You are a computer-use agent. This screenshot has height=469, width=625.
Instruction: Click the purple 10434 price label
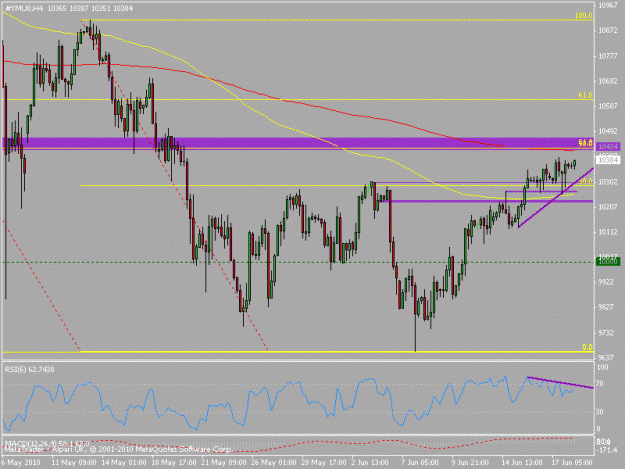607,147
